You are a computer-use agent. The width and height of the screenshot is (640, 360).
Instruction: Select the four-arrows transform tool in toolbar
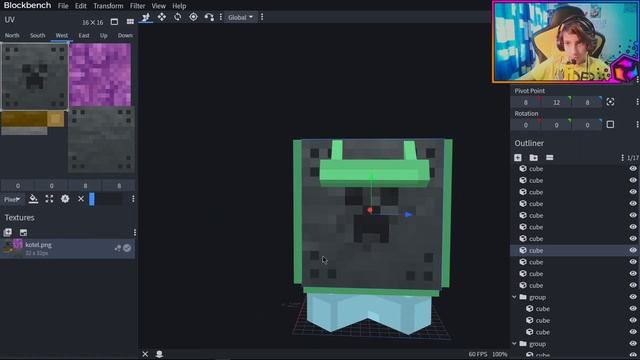point(162,17)
